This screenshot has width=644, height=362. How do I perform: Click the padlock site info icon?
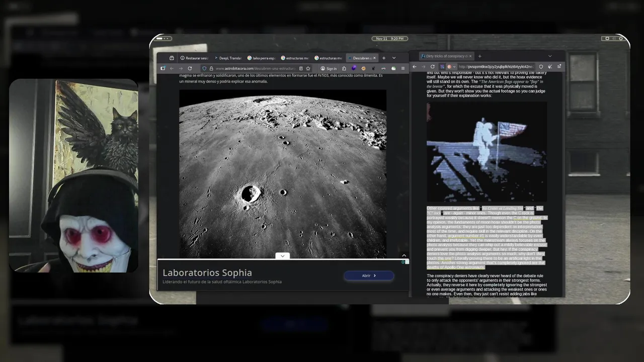tap(211, 68)
